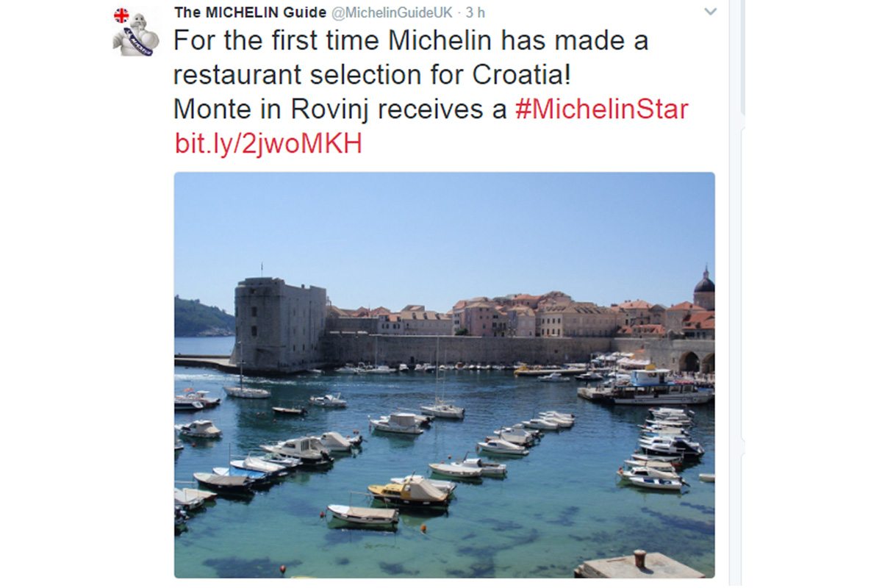Image resolution: width=882 pixels, height=588 pixels.
Task: Click the Michelin Man profile avatar
Action: pyautogui.click(x=136, y=33)
